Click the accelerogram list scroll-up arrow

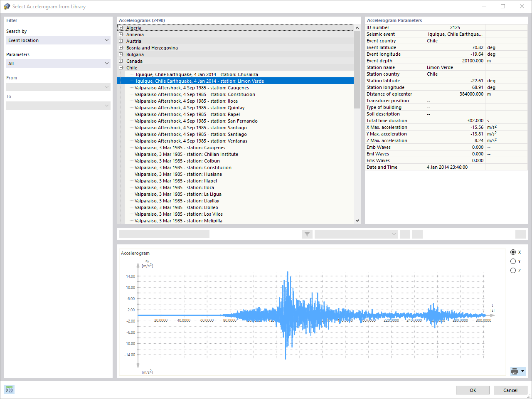click(357, 28)
